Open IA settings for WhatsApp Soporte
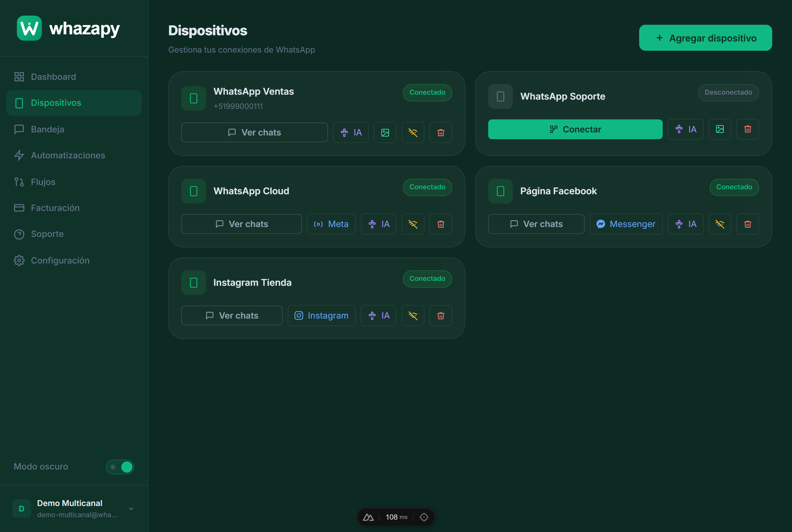 pyautogui.click(x=685, y=129)
